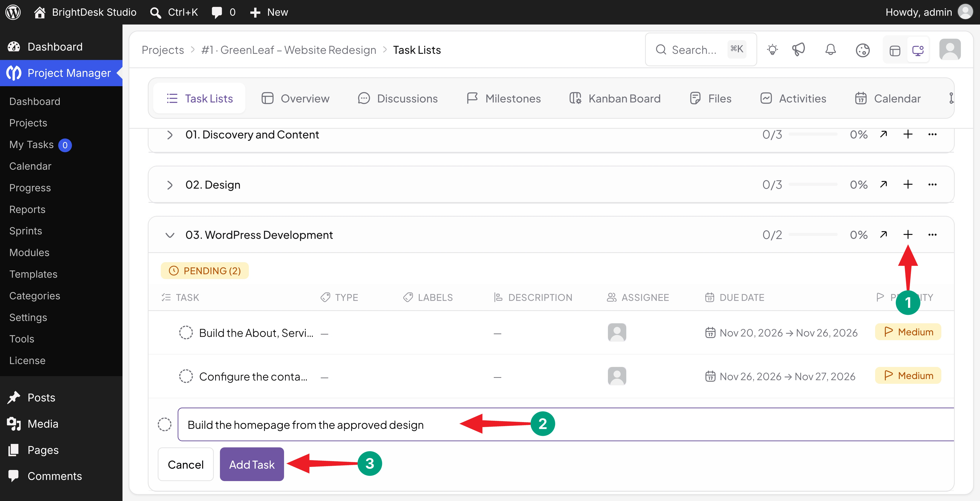
Task: Open Medium priority of Build the About task
Action: pos(908,332)
